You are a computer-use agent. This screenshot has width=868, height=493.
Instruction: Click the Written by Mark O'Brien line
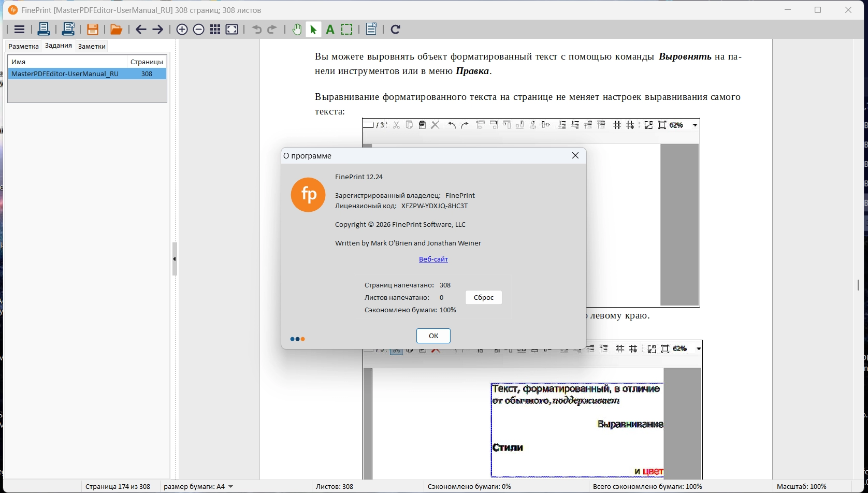pyautogui.click(x=408, y=243)
